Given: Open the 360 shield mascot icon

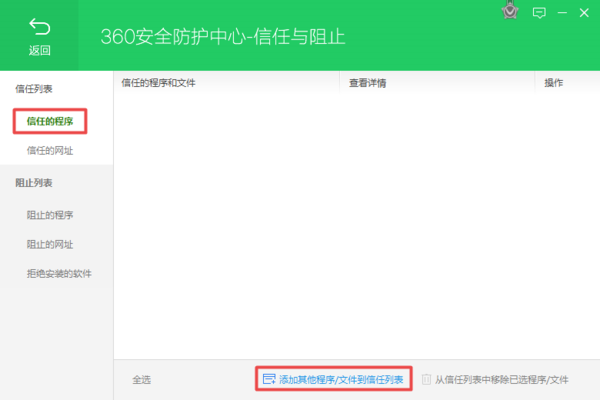Looking at the screenshot, I should (x=510, y=10).
